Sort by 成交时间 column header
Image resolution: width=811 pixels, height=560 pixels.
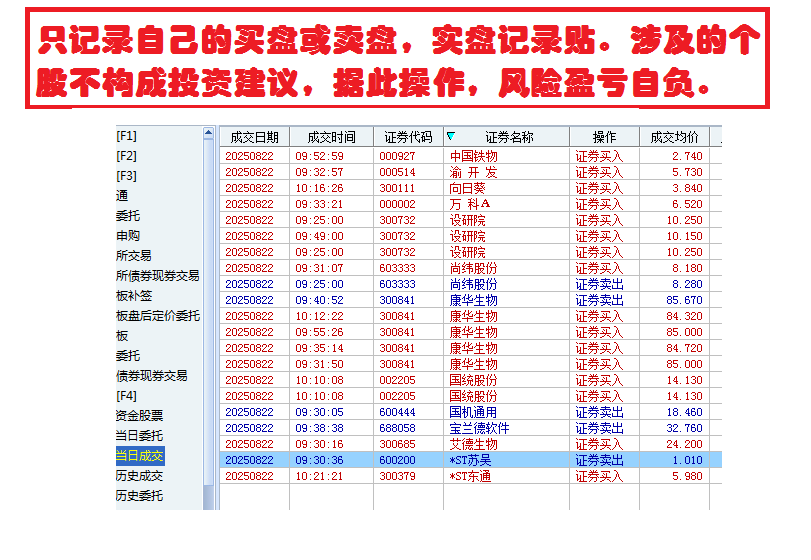click(332, 137)
